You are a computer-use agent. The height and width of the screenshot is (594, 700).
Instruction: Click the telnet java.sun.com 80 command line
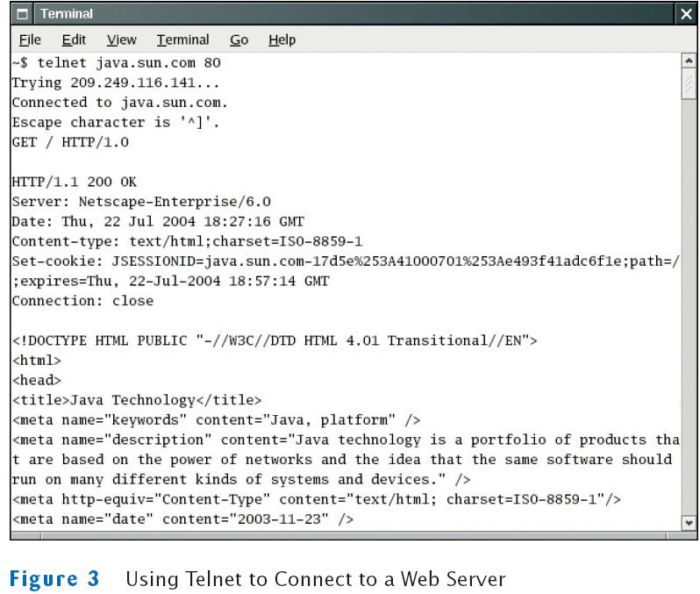point(116,63)
